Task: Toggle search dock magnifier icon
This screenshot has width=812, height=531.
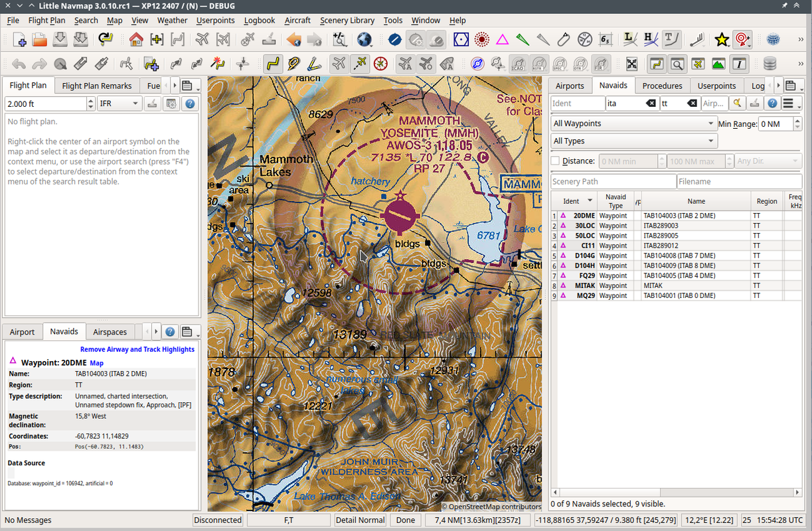Action: tap(677, 64)
